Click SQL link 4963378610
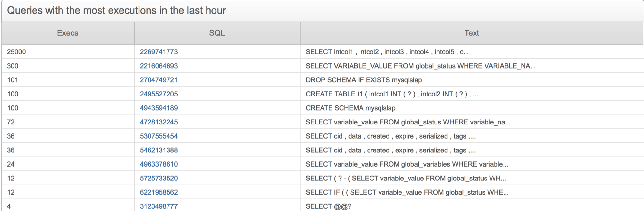Screen dimensions: 644x211 tap(159, 164)
